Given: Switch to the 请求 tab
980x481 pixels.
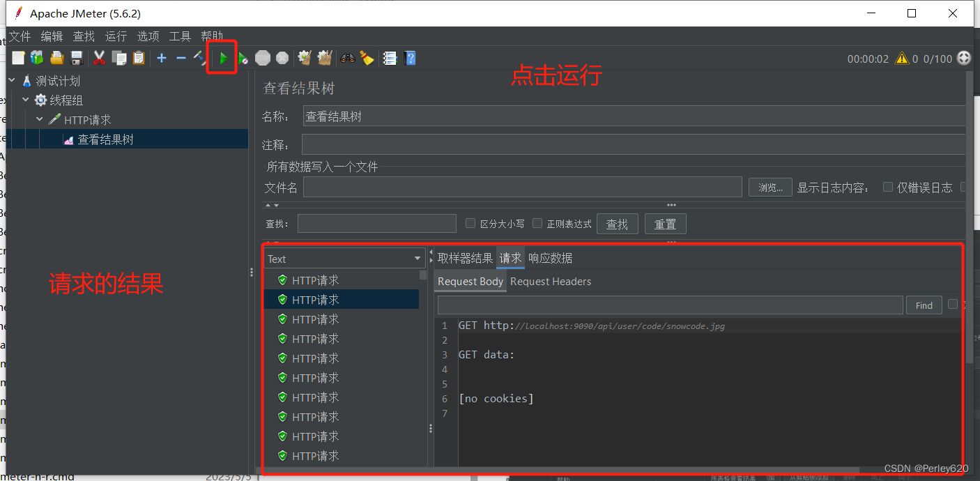Looking at the screenshot, I should coord(510,258).
